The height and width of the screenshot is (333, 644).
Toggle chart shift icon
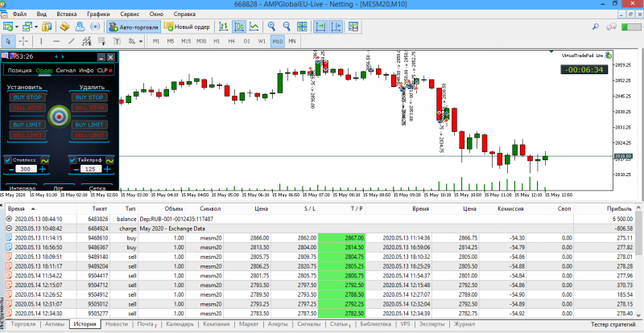pyautogui.click(x=336, y=27)
